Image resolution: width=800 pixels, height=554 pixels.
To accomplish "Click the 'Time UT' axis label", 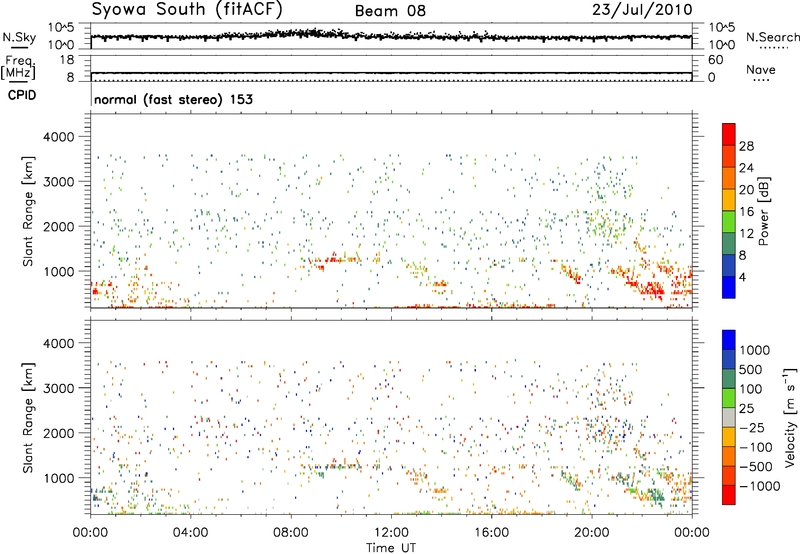I will click(391, 548).
